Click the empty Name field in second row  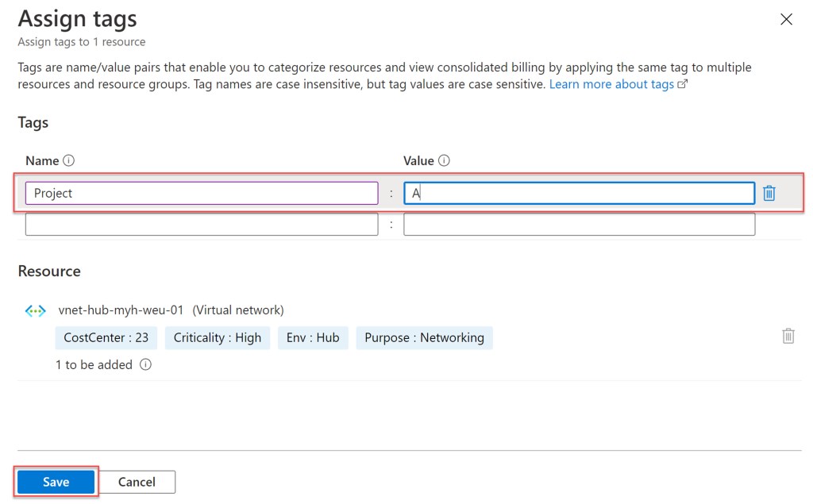click(202, 225)
